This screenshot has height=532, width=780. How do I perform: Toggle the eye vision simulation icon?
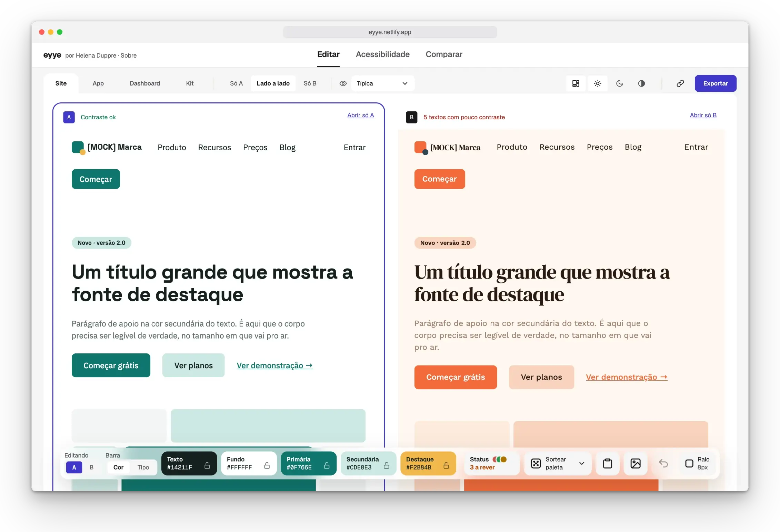pyautogui.click(x=343, y=83)
